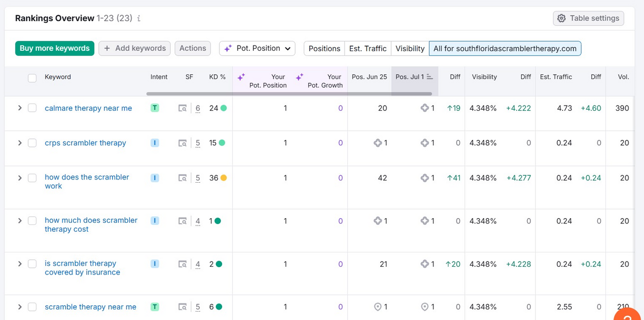Expand the is scrambler therapy covered by insurance row

pyautogui.click(x=20, y=263)
